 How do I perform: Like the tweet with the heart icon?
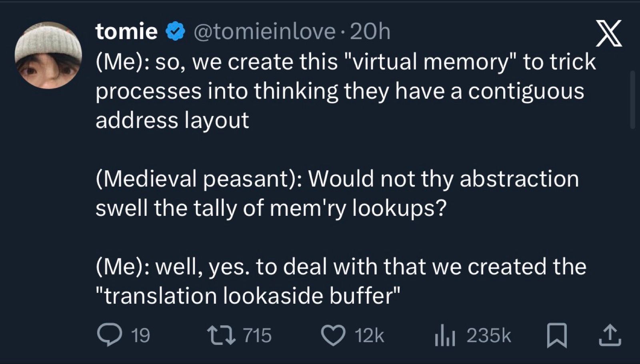click(333, 335)
